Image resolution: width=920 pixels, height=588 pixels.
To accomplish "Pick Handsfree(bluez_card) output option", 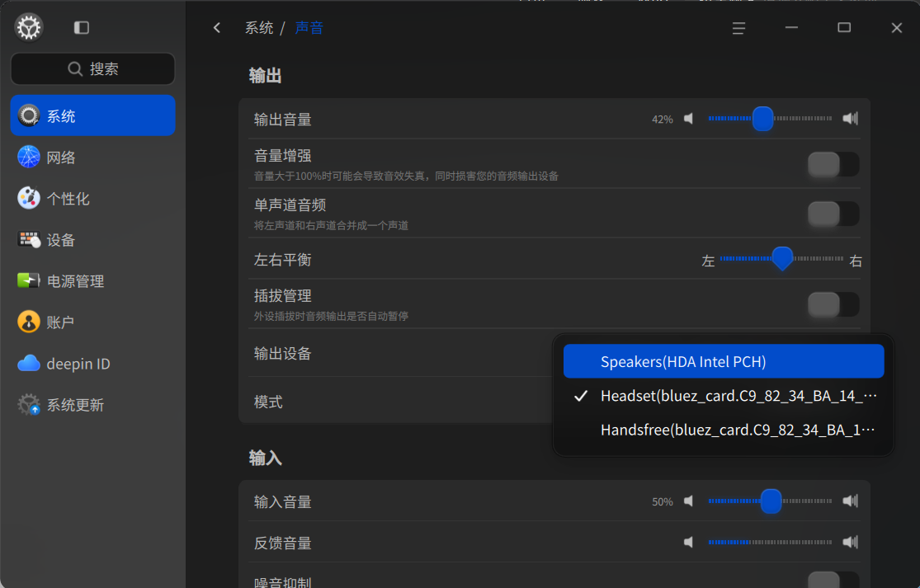I will [x=724, y=430].
